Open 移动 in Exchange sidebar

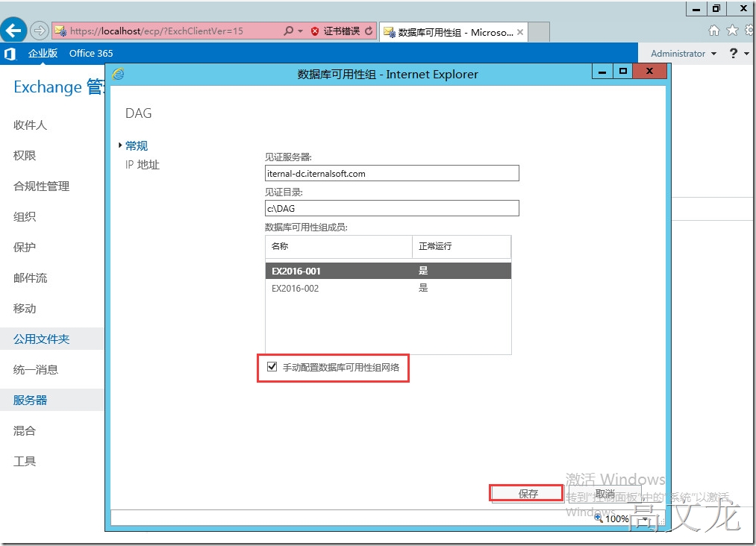click(25, 308)
